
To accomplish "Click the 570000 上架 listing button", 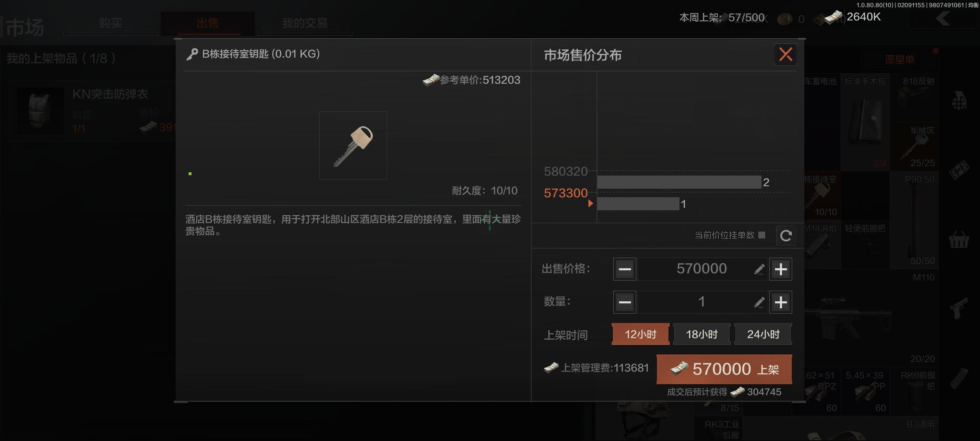I will [x=724, y=369].
